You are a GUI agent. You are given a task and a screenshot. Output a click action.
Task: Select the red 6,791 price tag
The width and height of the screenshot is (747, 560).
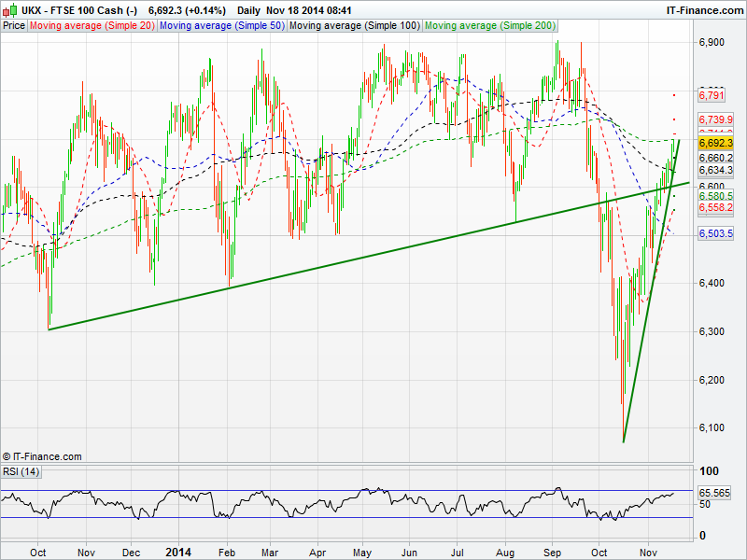[x=712, y=95]
